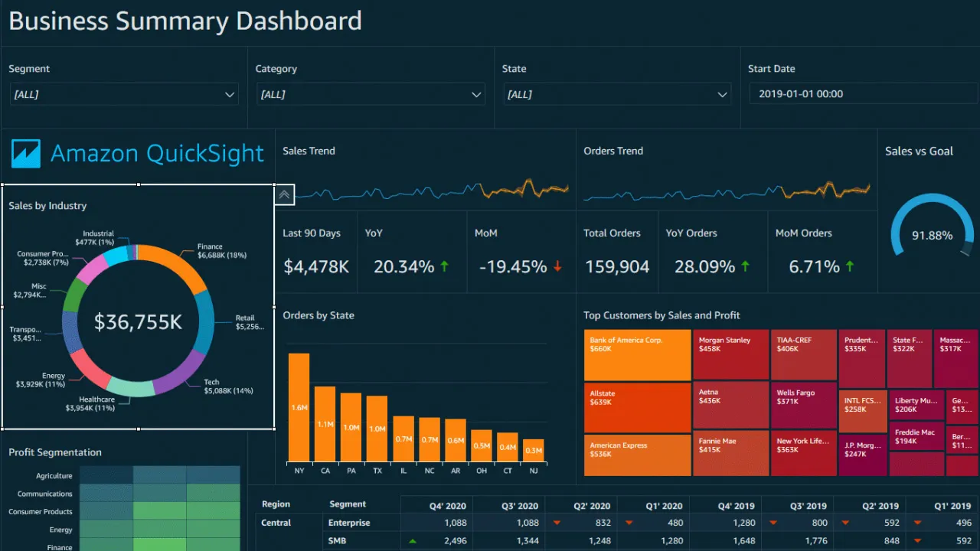Click the red down arrow beside 832
980x551 pixels.
pyautogui.click(x=557, y=523)
